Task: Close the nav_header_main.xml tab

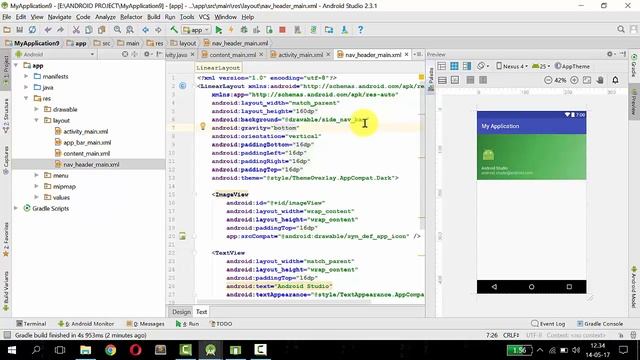Action: tap(407, 54)
